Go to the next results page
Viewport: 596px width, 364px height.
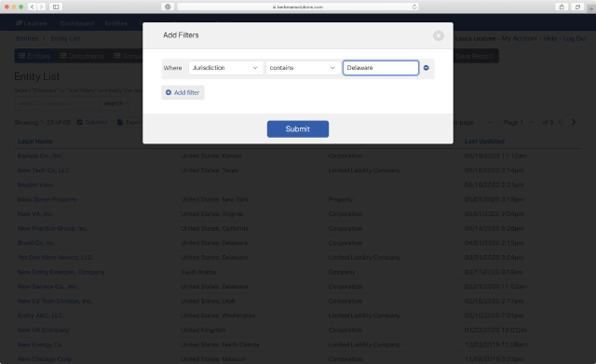coord(574,122)
